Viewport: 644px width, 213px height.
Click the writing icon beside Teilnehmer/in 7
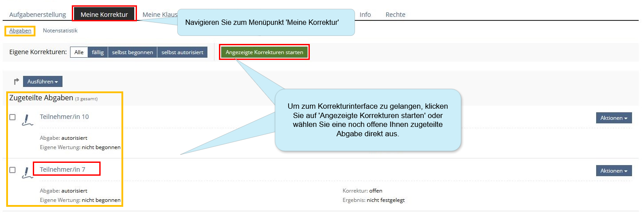click(27, 173)
